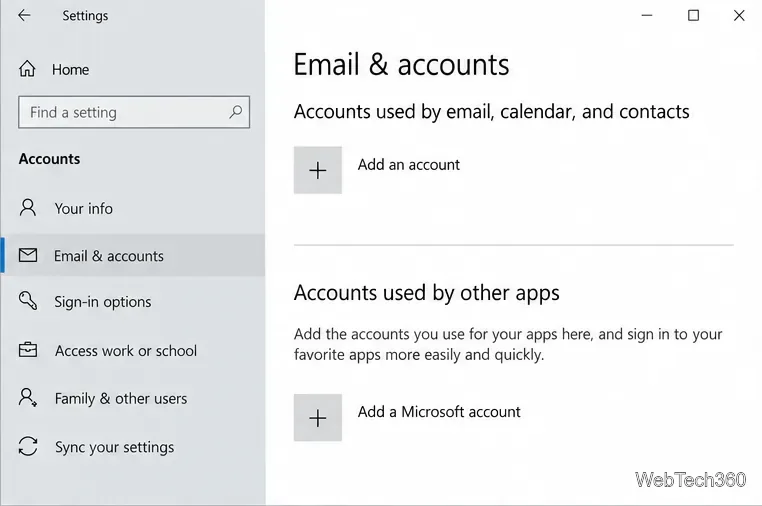Image resolution: width=762 pixels, height=506 pixels.
Task: Click the Email & accounts page heading
Action: click(401, 65)
